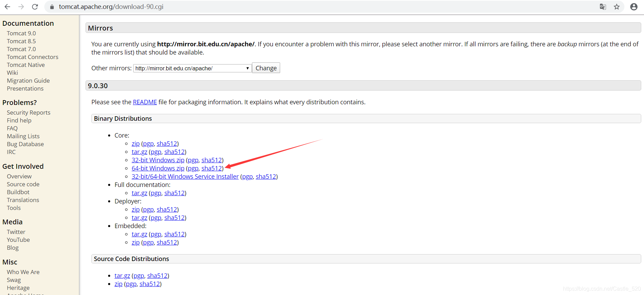Open Tomcat 9.0 documentation link
Screen dimensions: 644x295
(x=21, y=33)
